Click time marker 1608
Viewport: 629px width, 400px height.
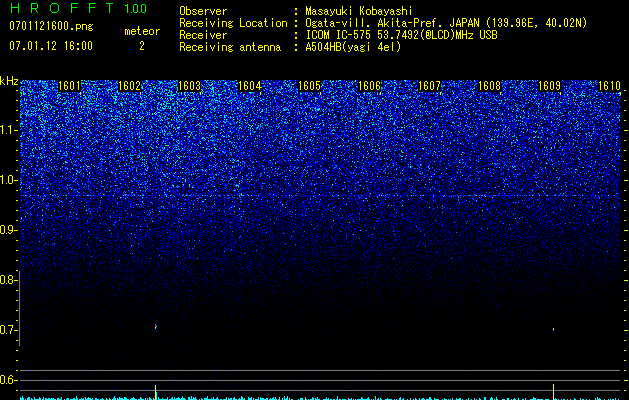[x=490, y=86]
